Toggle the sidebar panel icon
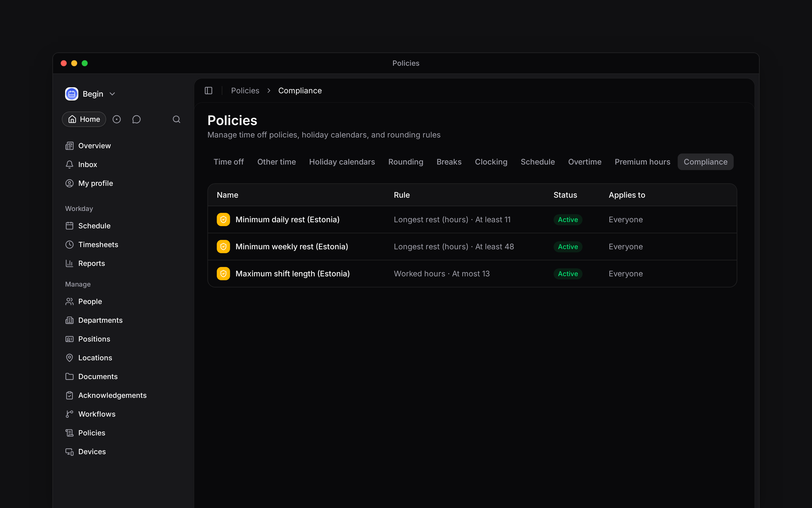This screenshot has height=508, width=812. click(208, 91)
